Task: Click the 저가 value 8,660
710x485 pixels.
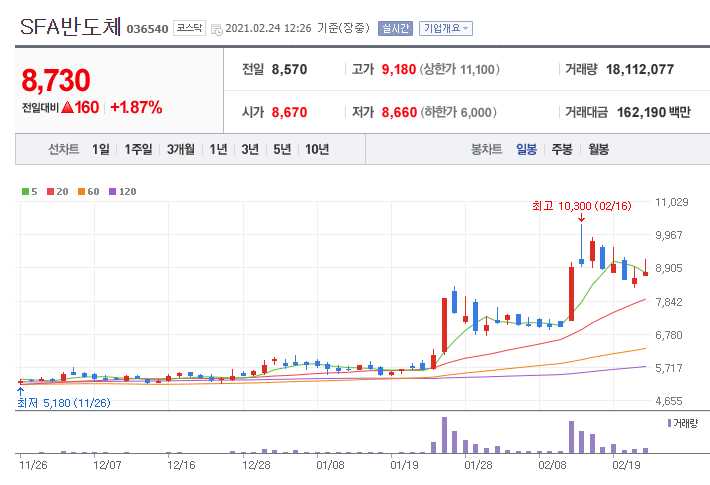Action: coord(399,112)
